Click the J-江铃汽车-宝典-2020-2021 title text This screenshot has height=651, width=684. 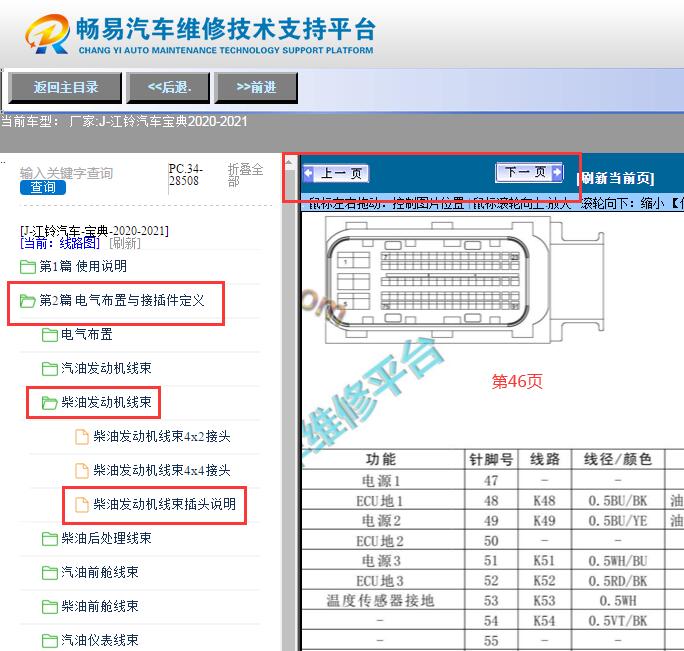94,230
